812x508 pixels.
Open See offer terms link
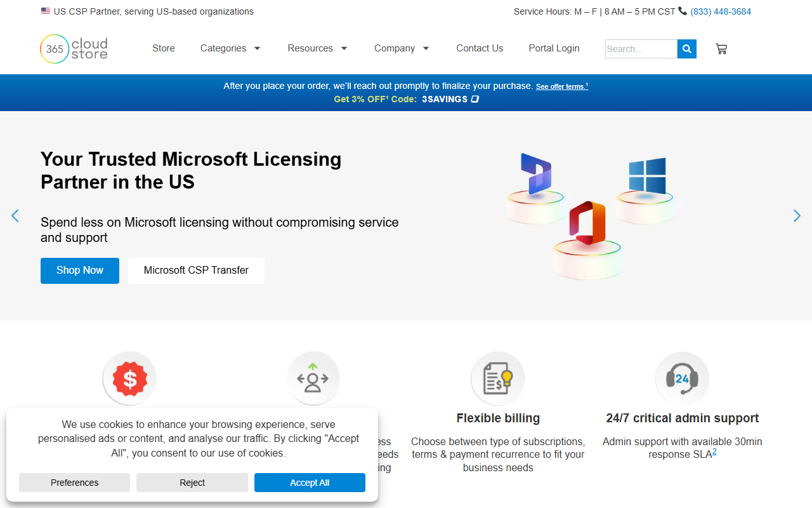[562, 86]
